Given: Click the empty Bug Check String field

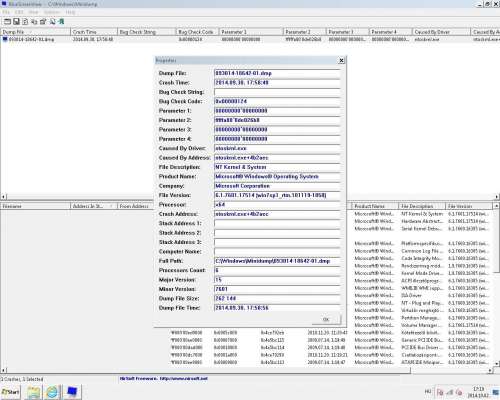Looking at the screenshot, I should click(x=277, y=92).
